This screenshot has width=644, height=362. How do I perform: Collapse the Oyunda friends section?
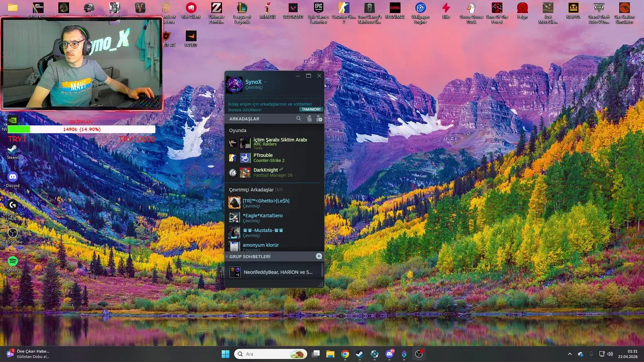point(237,130)
